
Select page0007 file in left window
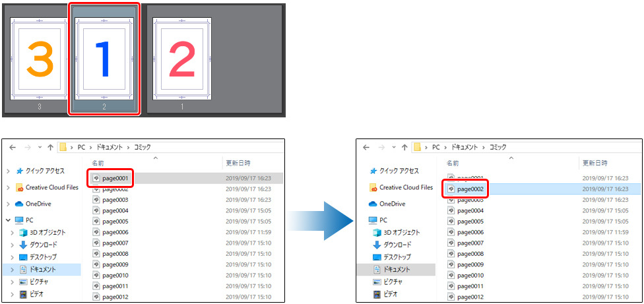pos(115,243)
